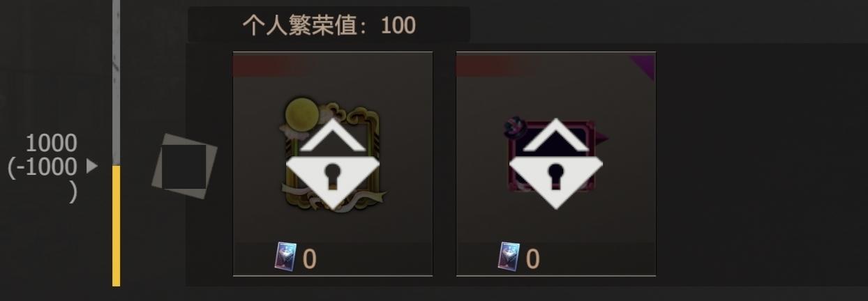Click the purple corner tag on second card
Viewport: 868px width, 301px height.
pyautogui.click(x=643, y=67)
